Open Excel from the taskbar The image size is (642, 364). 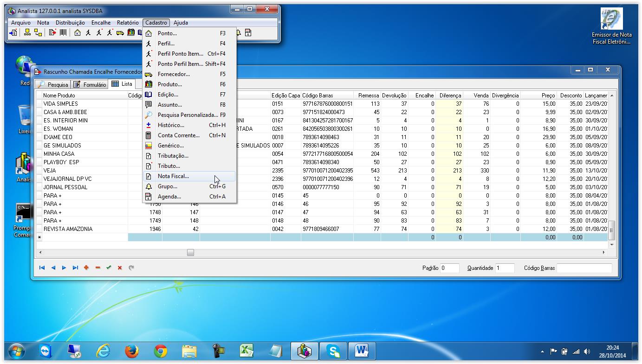click(246, 351)
